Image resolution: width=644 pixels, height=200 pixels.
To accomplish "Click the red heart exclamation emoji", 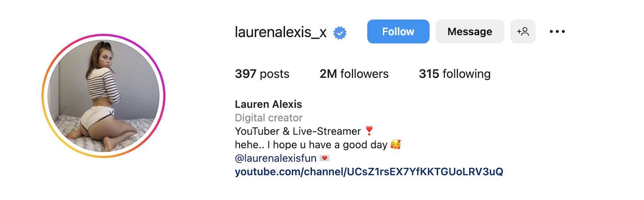I will click(369, 131).
